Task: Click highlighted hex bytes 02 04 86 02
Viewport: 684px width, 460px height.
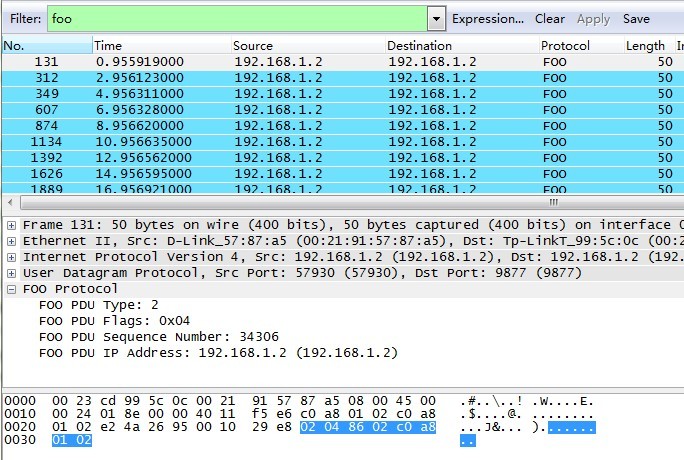Action: coord(344,427)
